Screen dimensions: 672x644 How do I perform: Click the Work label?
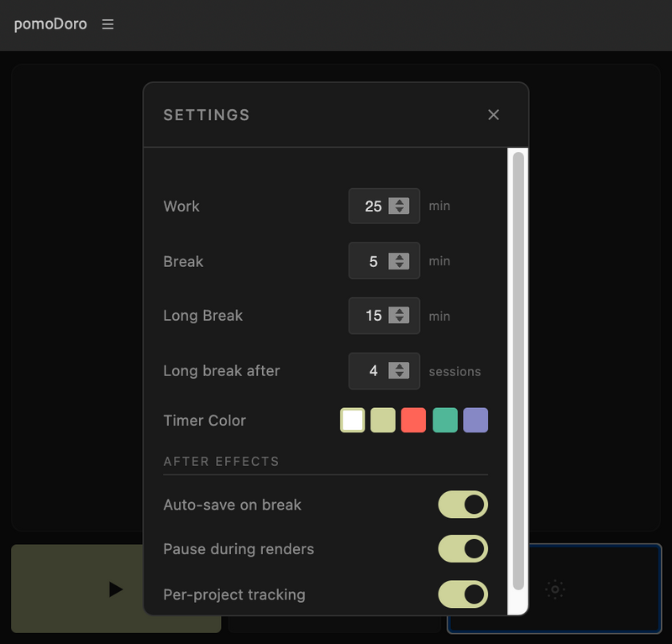[181, 206]
